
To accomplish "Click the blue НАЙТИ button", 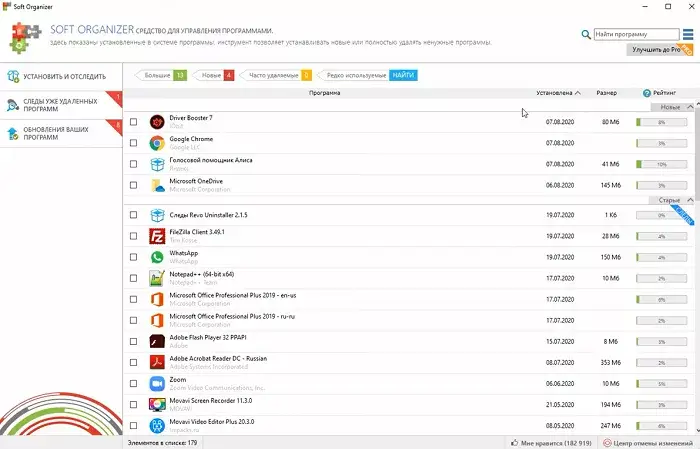I will [x=403, y=75].
